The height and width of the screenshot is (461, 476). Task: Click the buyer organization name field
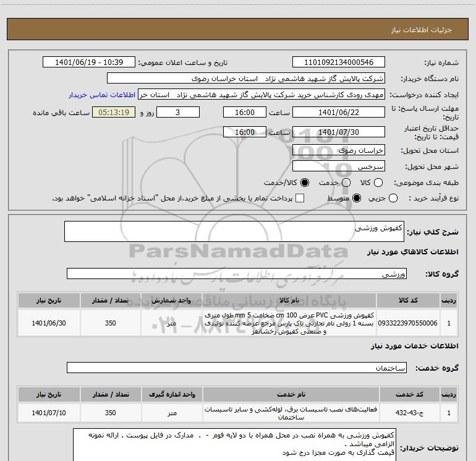246,79
